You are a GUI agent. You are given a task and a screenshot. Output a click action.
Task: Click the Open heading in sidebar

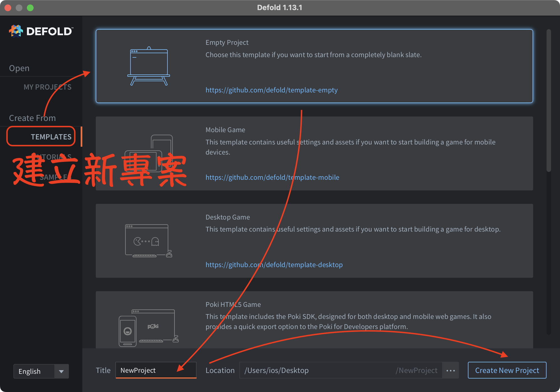19,68
